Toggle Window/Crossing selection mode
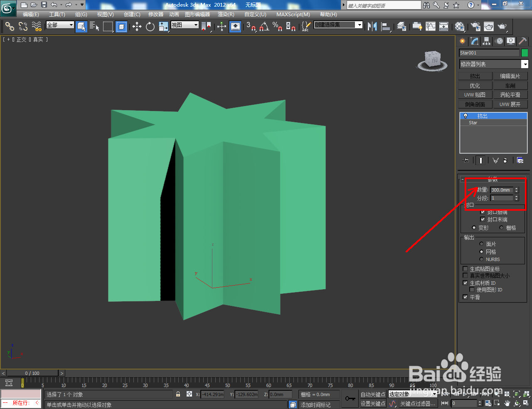The height and width of the screenshot is (409, 532). pyautogui.click(x=121, y=26)
